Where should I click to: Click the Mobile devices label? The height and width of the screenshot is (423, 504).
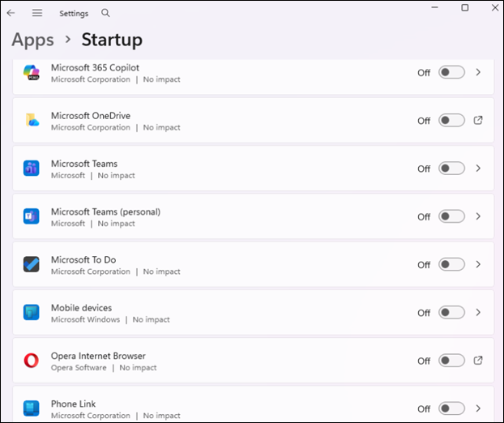coord(81,308)
